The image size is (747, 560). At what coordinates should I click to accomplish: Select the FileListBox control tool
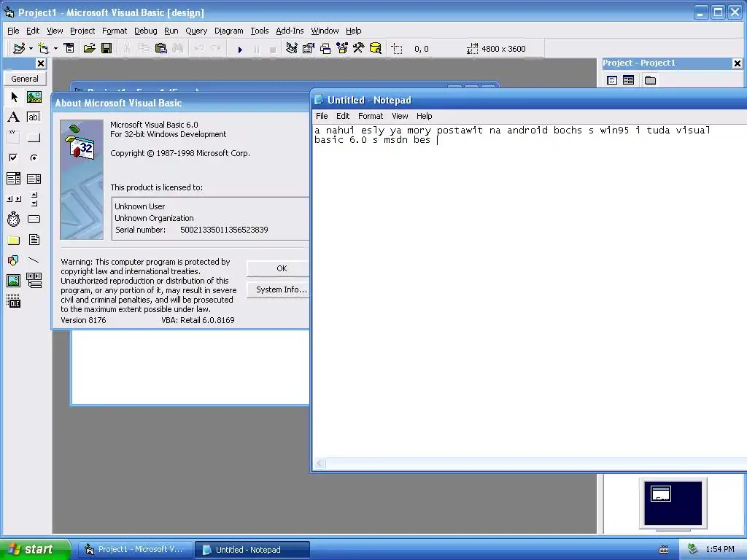coord(34,239)
